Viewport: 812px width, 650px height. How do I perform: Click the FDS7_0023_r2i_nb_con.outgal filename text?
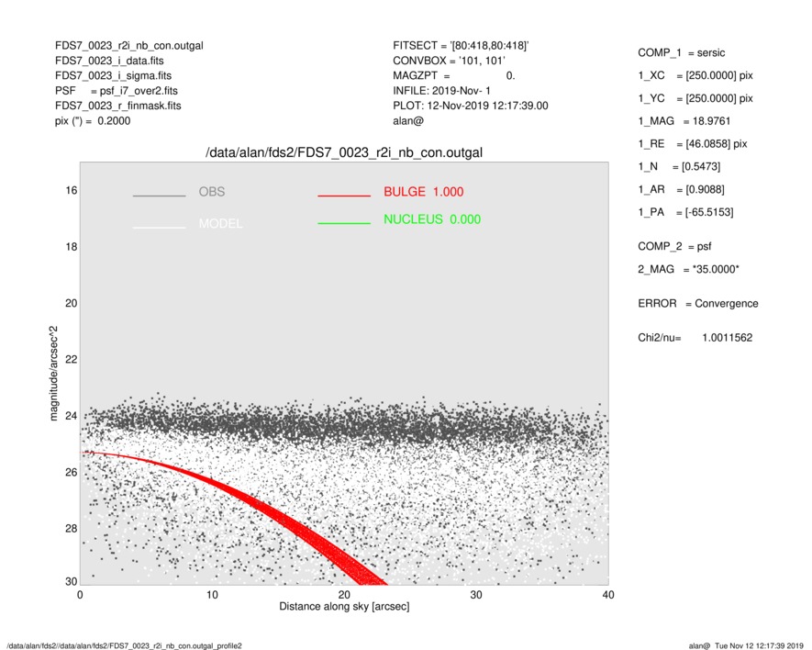129,46
